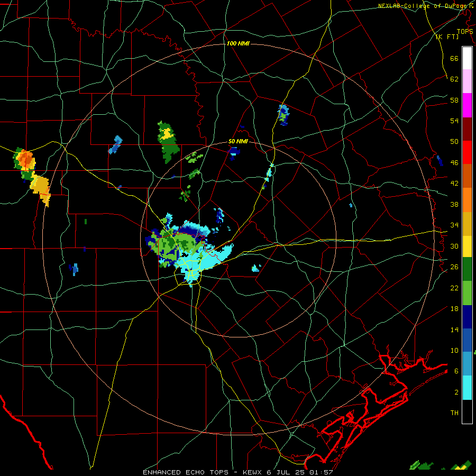Click the yellow core of the green cell
This screenshot has width=476, height=476.
167,134
